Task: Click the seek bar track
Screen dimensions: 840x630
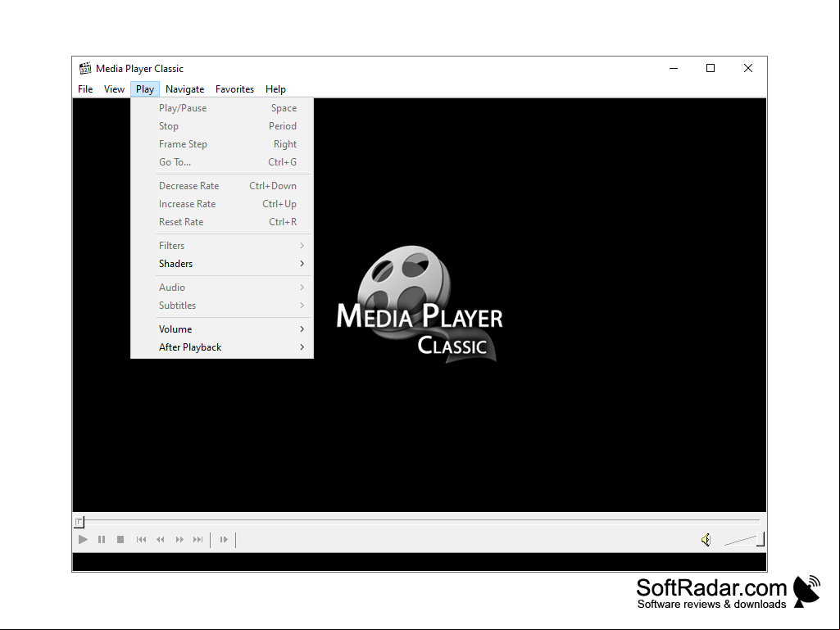Action: [420, 521]
